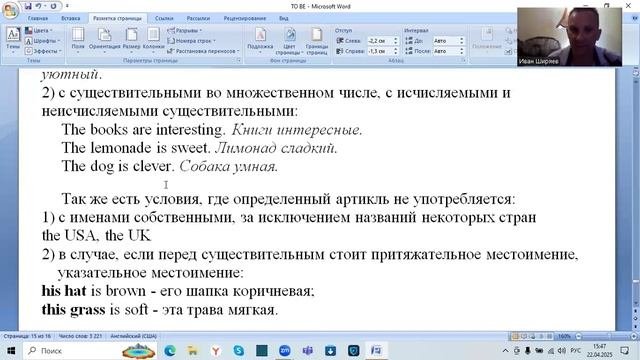Viewport: 640px width, 360px height.
Task: Expand the Цвета theme colors dropdown
Action: [x=38, y=31]
